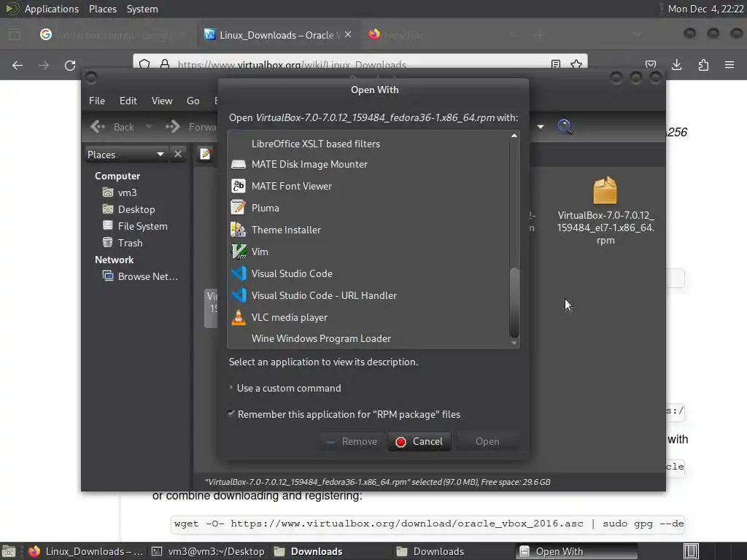Viewport: 747px width, 560px height.
Task: Close the Linux_Downloads Firefox tab
Action: pyautogui.click(x=348, y=35)
